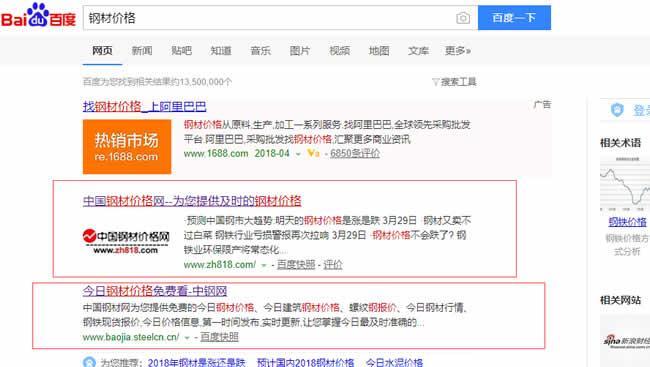The height and width of the screenshot is (367, 650).
Task: Click the 百度一下 search button
Action: (514, 18)
